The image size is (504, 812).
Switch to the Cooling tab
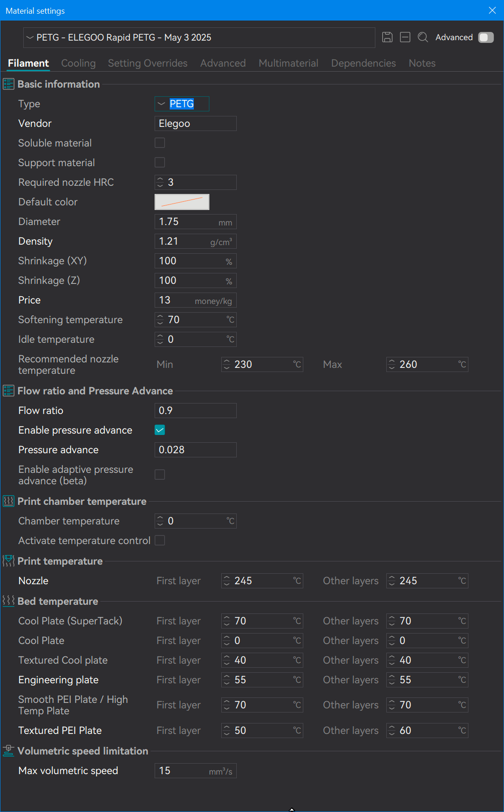[x=78, y=63]
